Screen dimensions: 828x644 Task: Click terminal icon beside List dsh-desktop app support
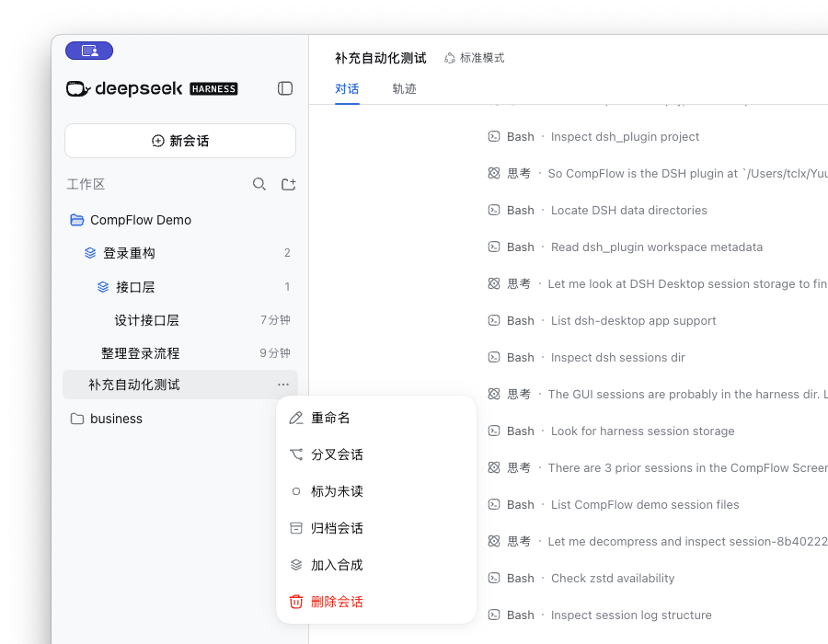pyautogui.click(x=494, y=320)
